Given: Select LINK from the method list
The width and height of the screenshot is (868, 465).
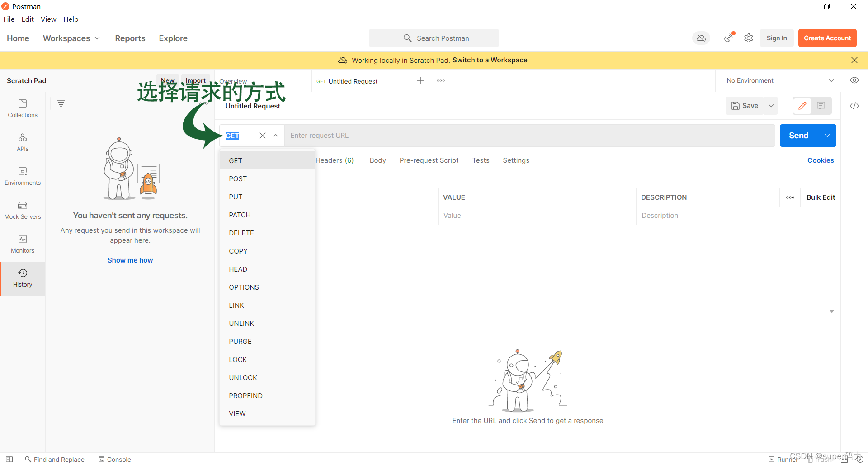Looking at the screenshot, I should tap(267, 305).
